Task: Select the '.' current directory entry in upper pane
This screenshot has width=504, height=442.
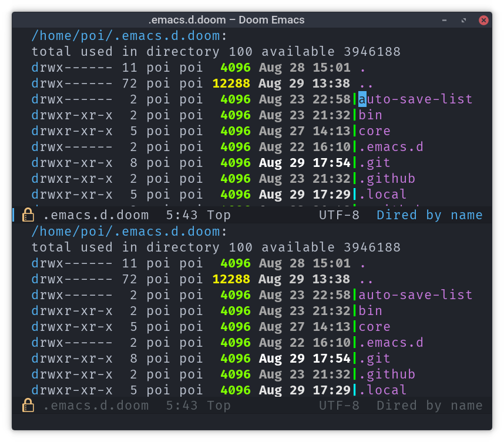Action: coord(362,69)
